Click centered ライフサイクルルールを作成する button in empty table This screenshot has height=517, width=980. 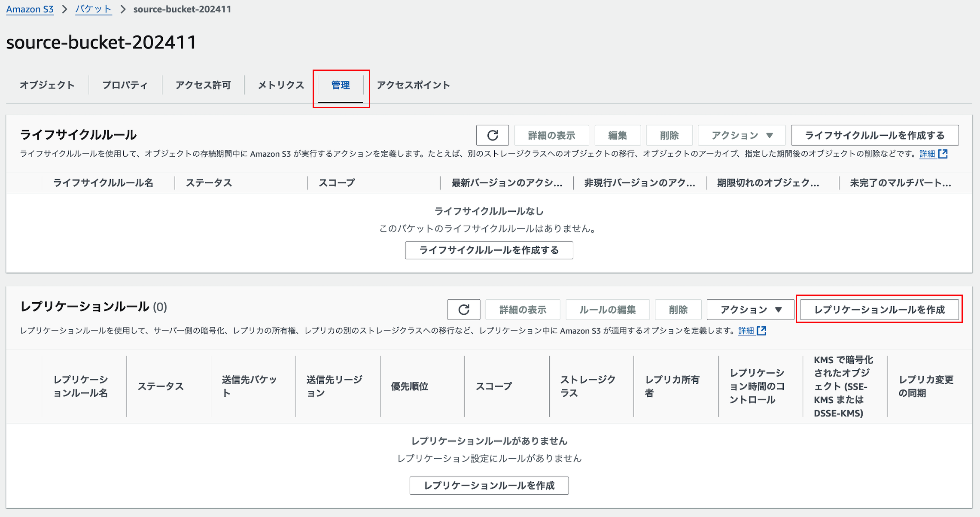[x=489, y=250]
